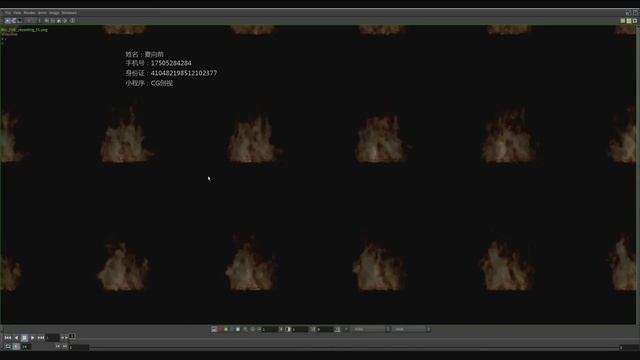The height and width of the screenshot is (360, 640).
Task: Open the Render menu
Action: 29,13
